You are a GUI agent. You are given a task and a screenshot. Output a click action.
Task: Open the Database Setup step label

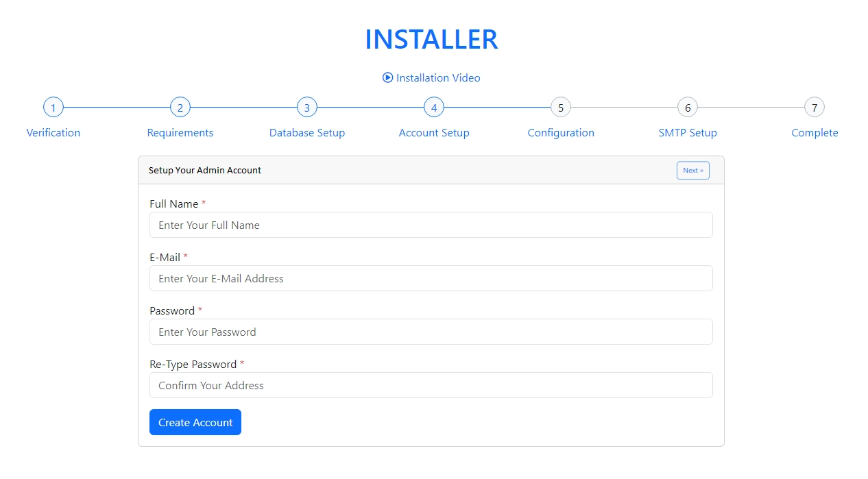307,133
